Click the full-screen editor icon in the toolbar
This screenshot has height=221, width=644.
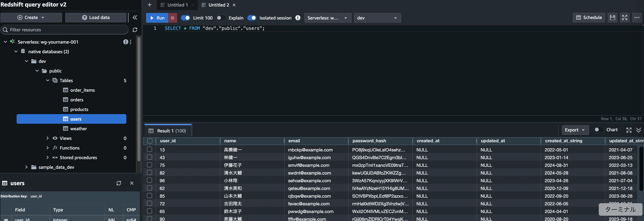tap(624, 18)
